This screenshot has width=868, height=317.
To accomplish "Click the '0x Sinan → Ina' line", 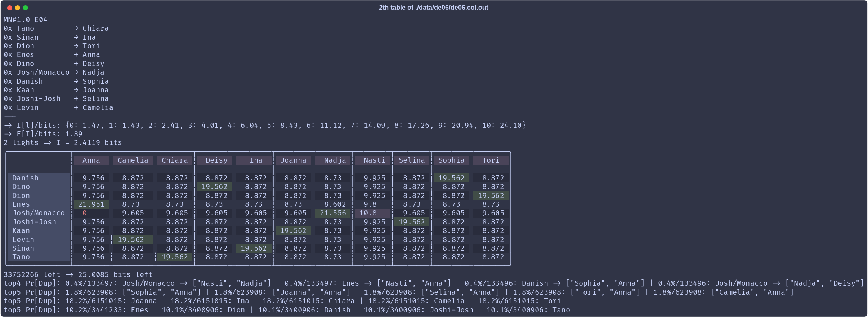I will pos(50,37).
